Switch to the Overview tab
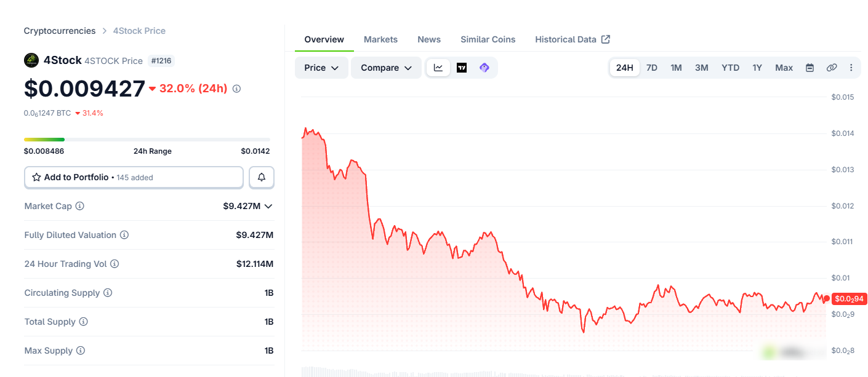The image size is (868, 377). point(324,39)
